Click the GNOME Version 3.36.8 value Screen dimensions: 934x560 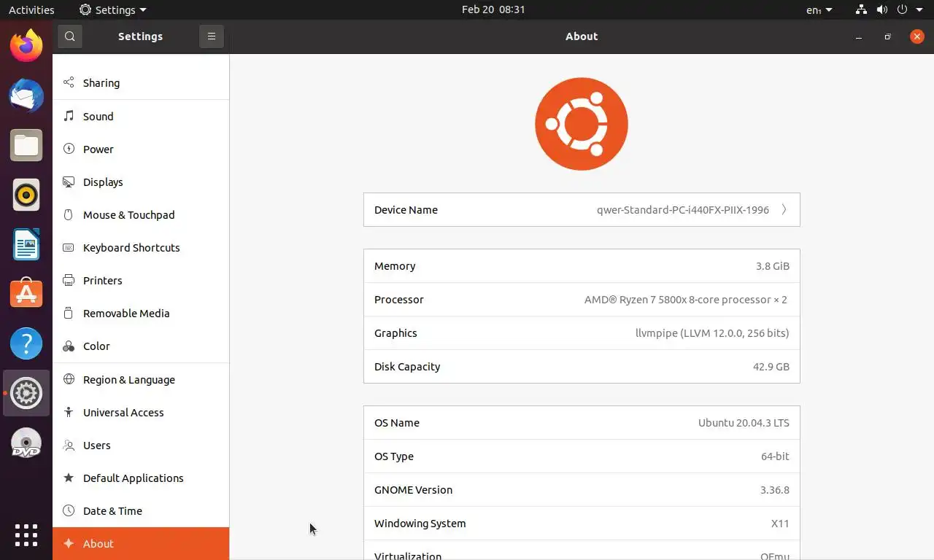pos(775,489)
